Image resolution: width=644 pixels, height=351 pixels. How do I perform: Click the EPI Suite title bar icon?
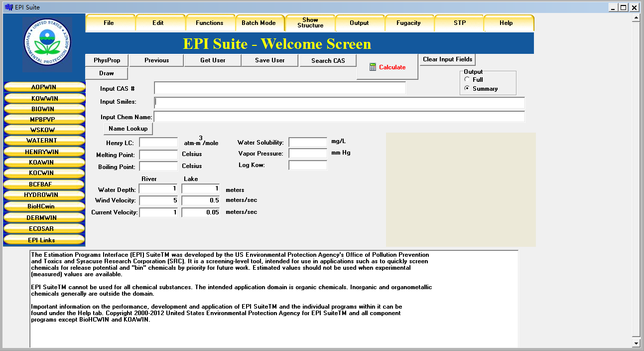pos(8,7)
